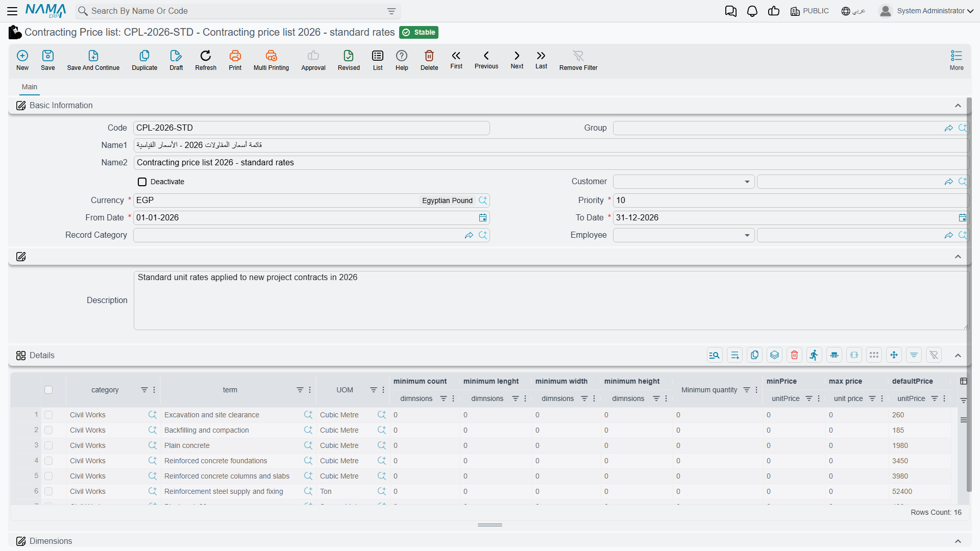Click Details grid find-in-rows icon
980x551 pixels.
coord(715,355)
